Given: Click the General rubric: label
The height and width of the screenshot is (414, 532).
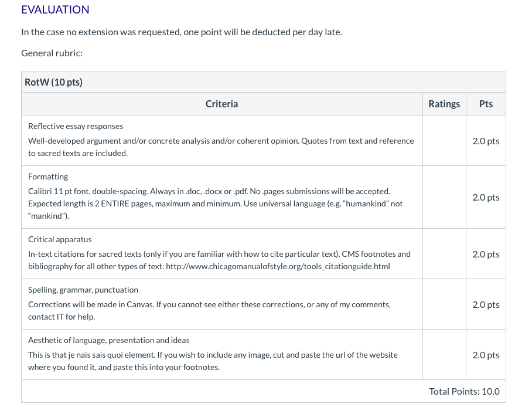Looking at the screenshot, I should (52, 53).
